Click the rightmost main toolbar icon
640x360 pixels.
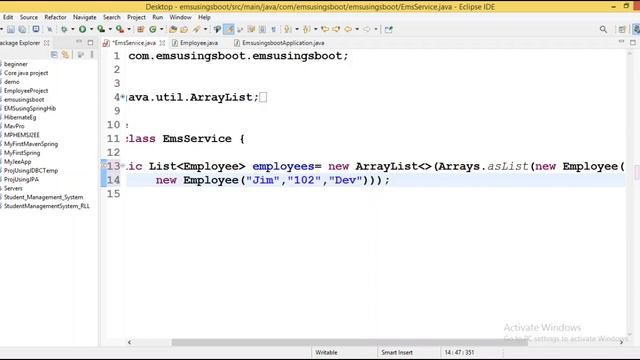pyautogui.click(x=388, y=29)
